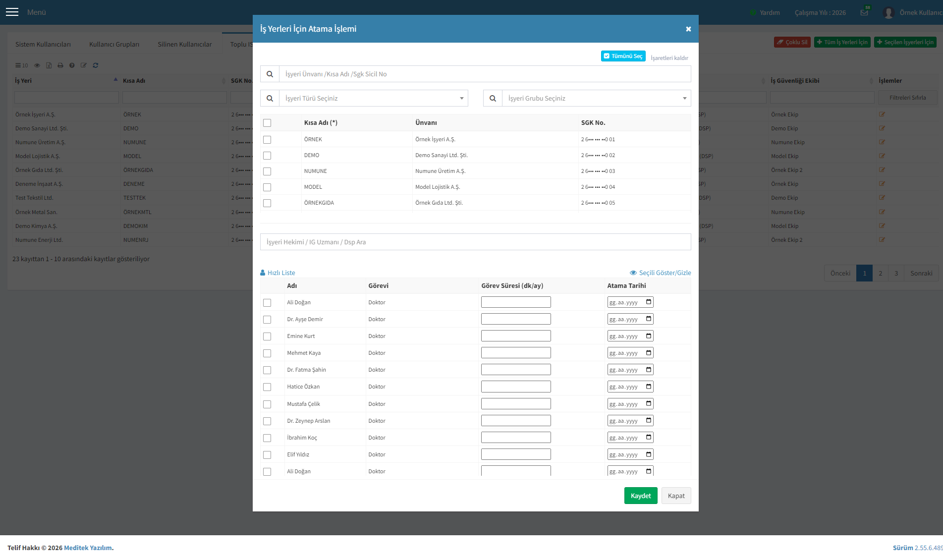Screen dimensions: 943x560
Task: Click Tüm İş Yerleri İçin button
Action: (x=842, y=42)
